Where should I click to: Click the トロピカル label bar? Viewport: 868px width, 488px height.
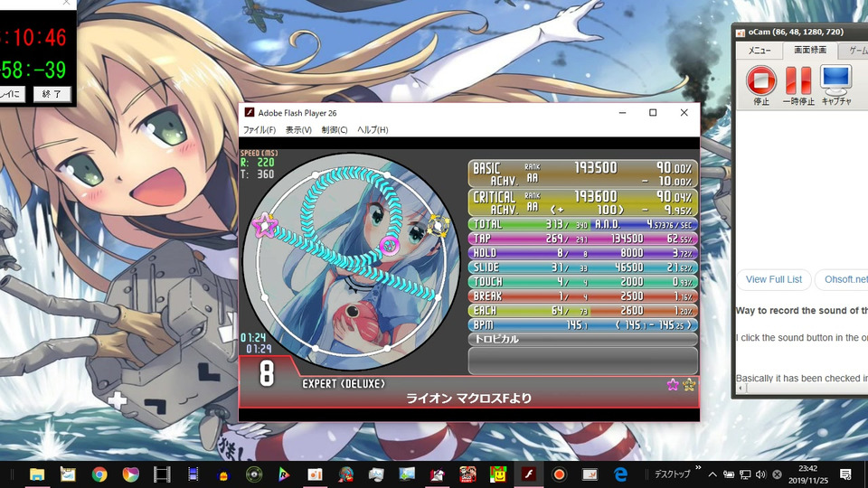click(583, 339)
